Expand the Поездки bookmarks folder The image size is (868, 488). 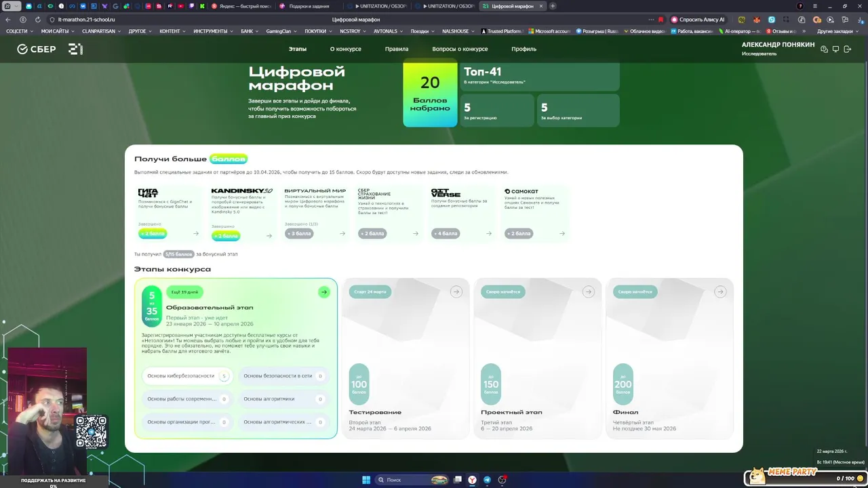tap(422, 31)
